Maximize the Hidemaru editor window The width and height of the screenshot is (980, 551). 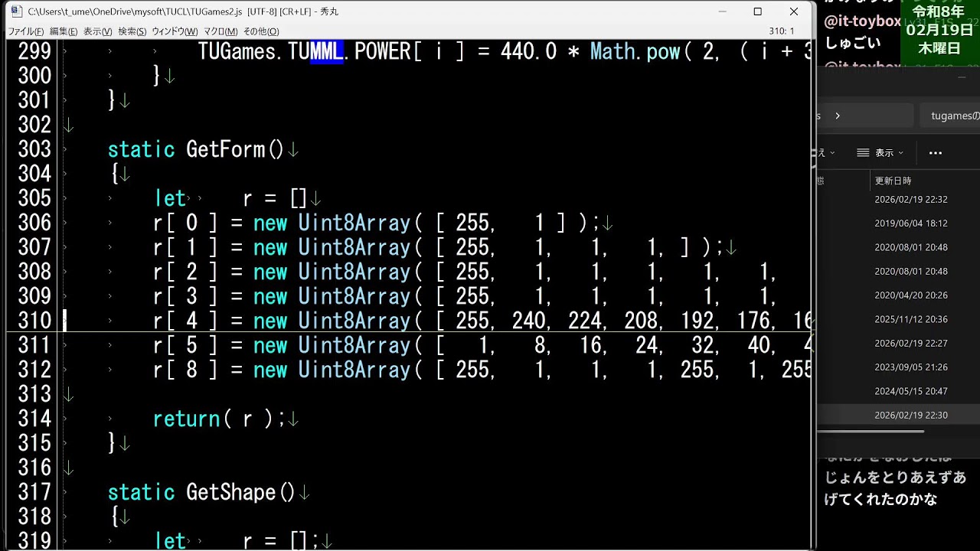757,11
